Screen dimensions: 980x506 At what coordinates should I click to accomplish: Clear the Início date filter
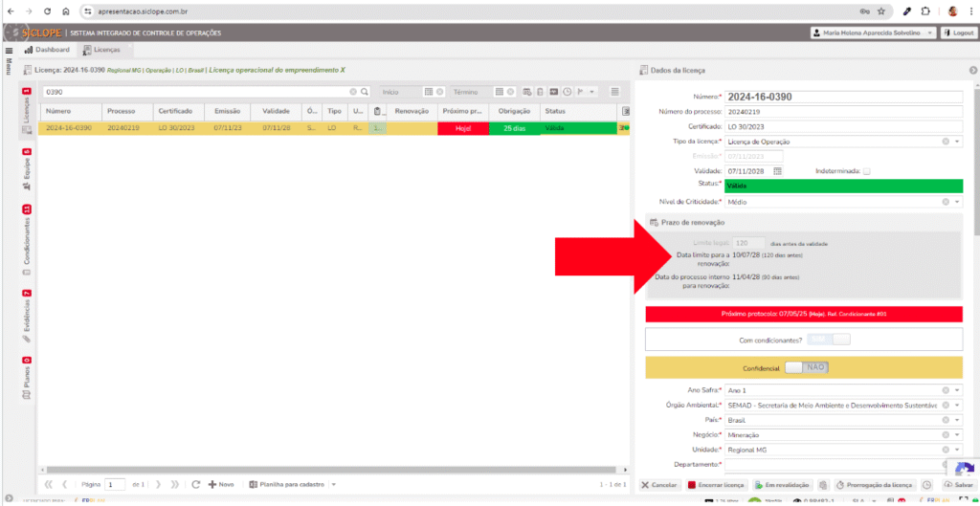tap(440, 92)
